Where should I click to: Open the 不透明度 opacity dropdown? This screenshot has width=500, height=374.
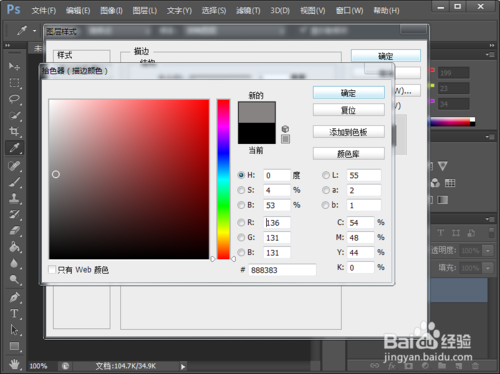tap(488, 250)
